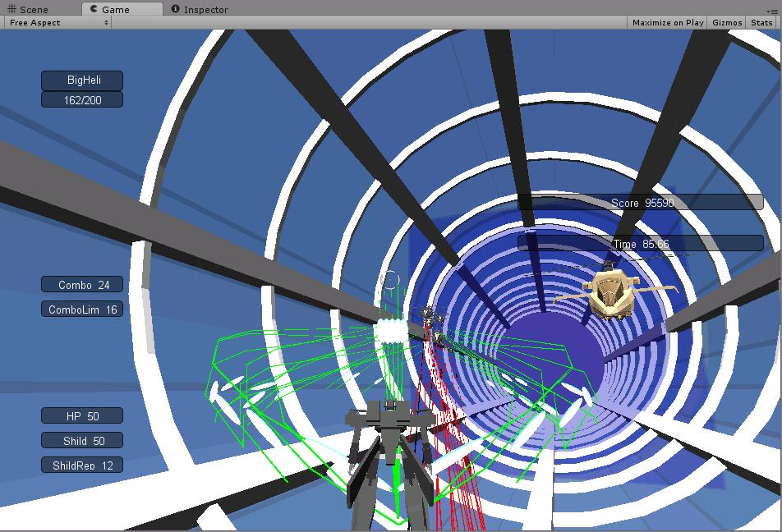Click the tan helicopter enemy
Screen dimensions: 782x532
tap(611, 294)
